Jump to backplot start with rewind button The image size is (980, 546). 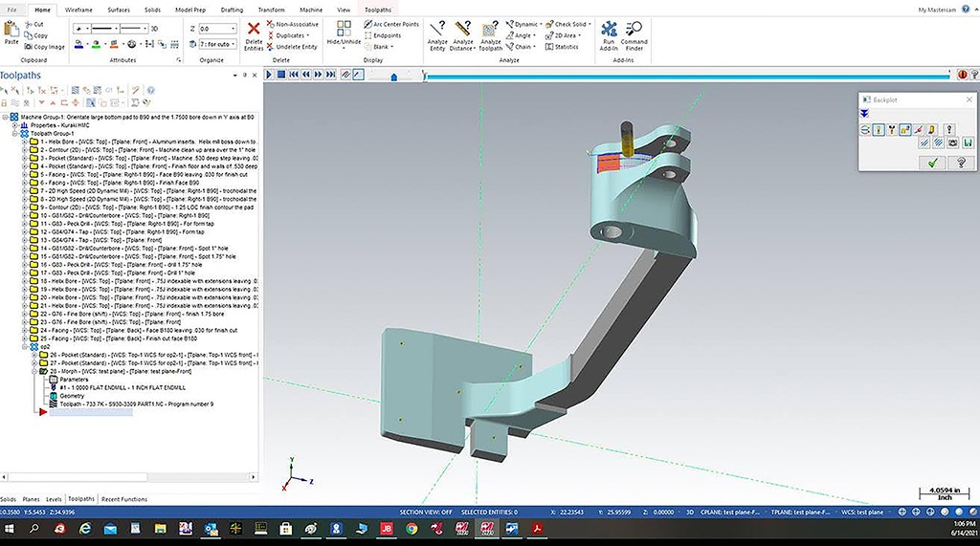pyautogui.click(x=294, y=75)
